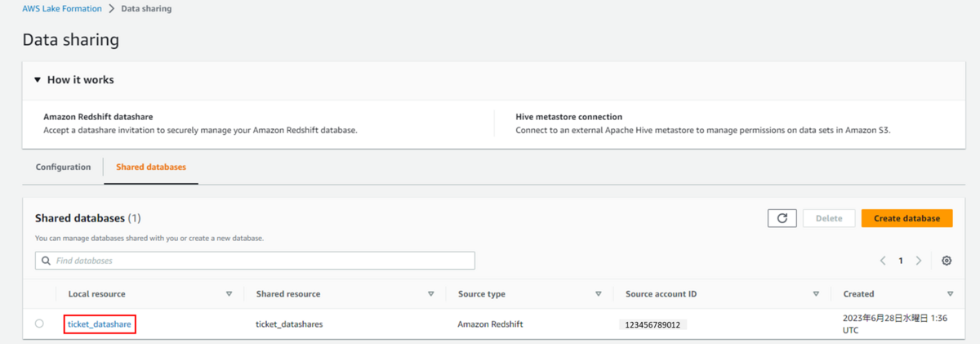Click the AWS Lake Formation breadcrumb
Viewport: 980px width, 344px height.
click(x=62, y=8)
